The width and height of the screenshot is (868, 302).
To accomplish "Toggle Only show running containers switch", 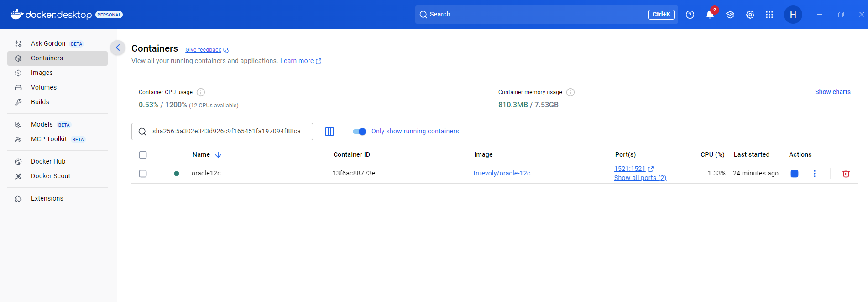I will tap(360, 132).
